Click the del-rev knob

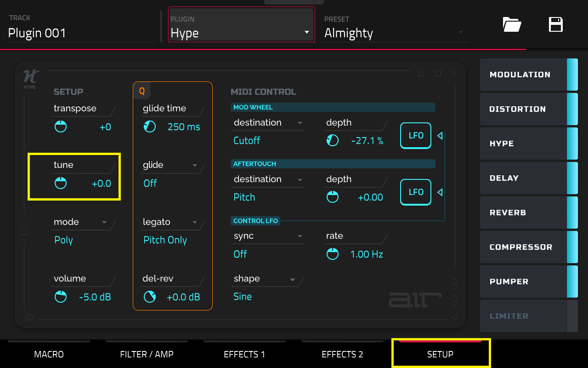click(x=150, y=297)
